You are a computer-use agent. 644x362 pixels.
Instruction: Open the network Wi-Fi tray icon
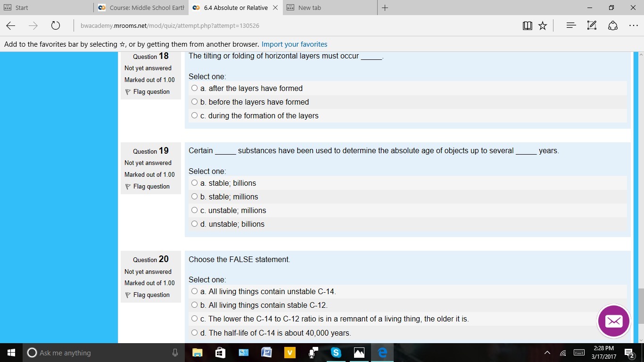[563, 353]
